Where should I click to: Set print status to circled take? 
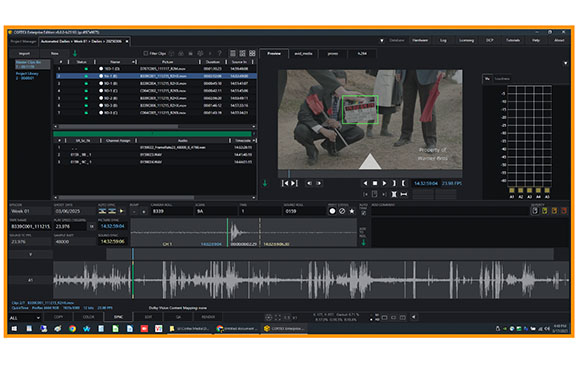[332, 211]
